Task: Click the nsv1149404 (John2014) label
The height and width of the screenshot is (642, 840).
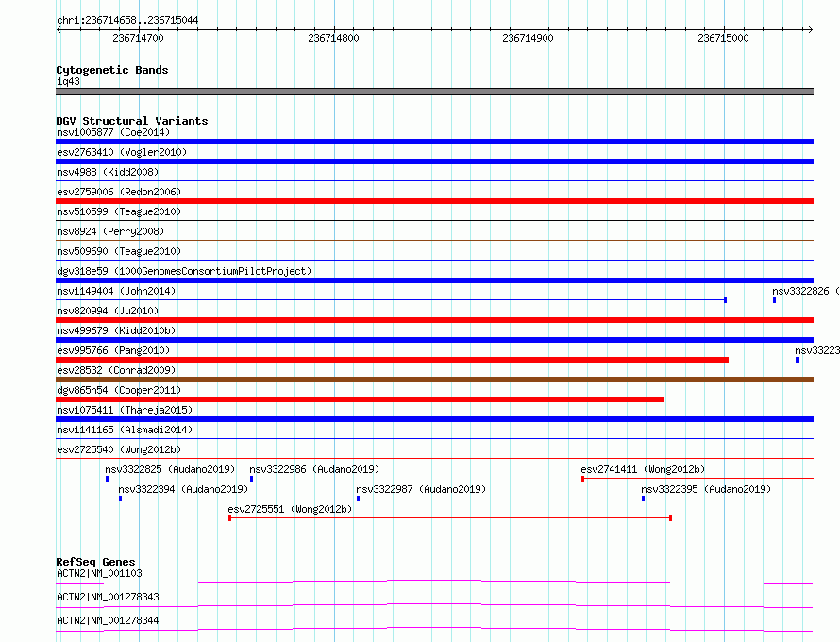Action: (x=116, y=291)
